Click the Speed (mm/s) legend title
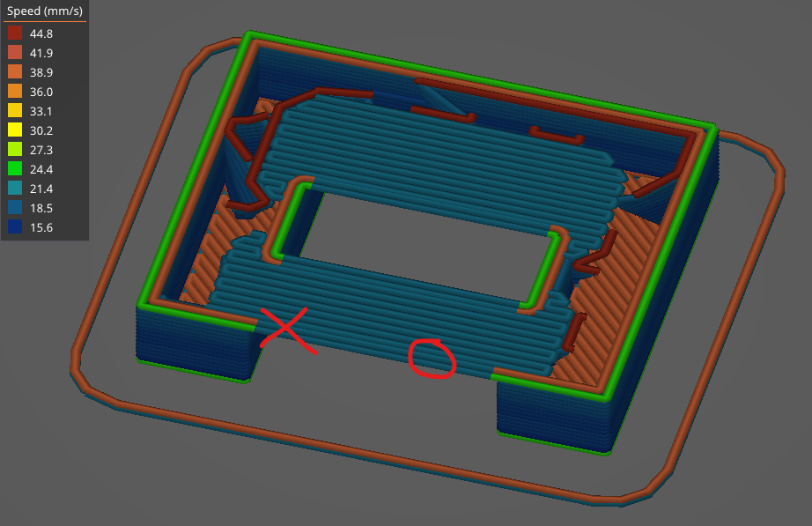The height and width of the screenshot is (526, 812). coord(45,11)
